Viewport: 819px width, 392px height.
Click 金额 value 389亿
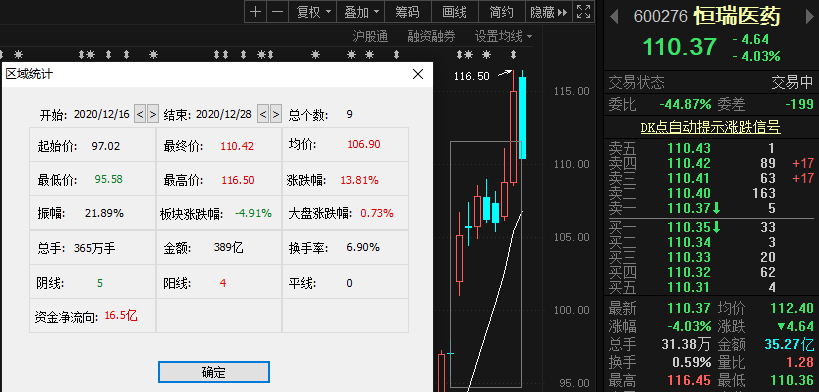(x=229, y=247)
